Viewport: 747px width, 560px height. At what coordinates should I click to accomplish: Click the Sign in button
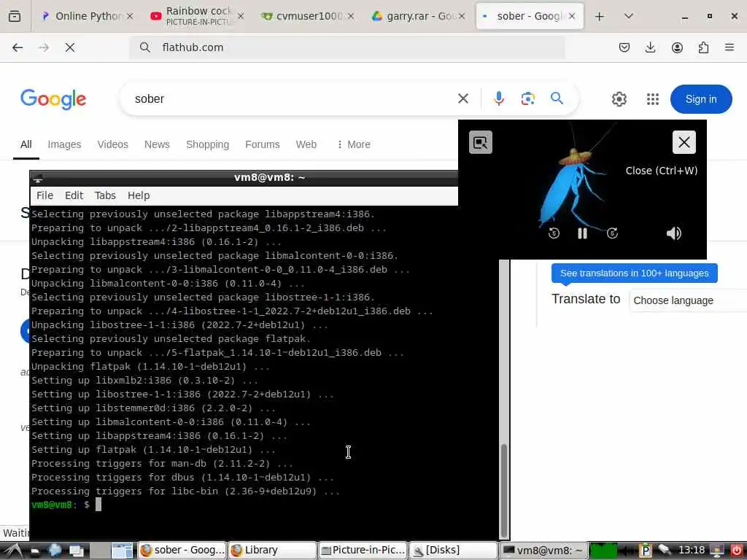[701, 99]
